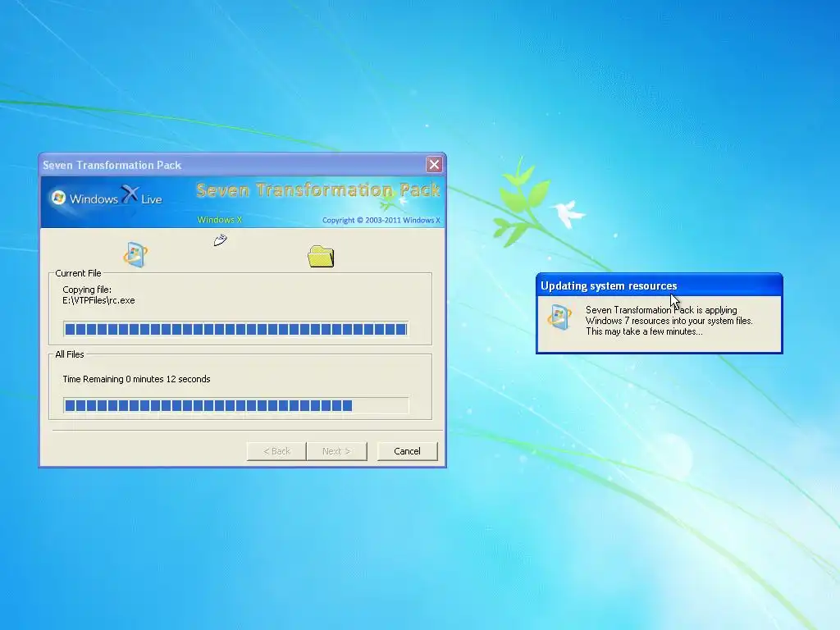Click the yellow destination folder icon
Screen dimensions: 840x630
pos(321,256)
